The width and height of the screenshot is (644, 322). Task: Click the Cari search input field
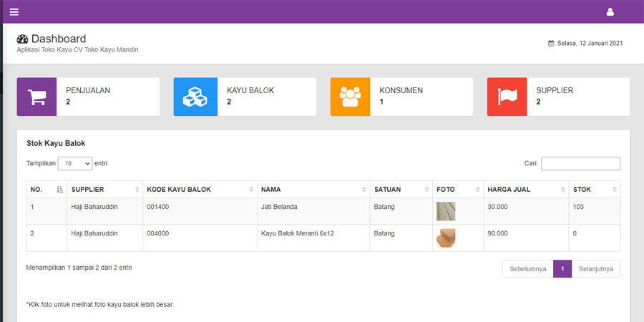(x=580, y=164)
